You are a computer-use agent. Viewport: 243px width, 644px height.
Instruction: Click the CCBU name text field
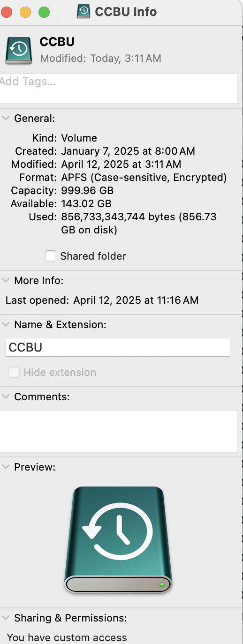tap(118, 347)
